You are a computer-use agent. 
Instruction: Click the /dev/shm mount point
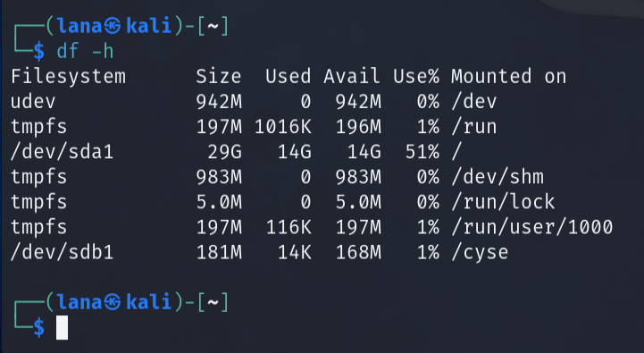coord(498,177)
